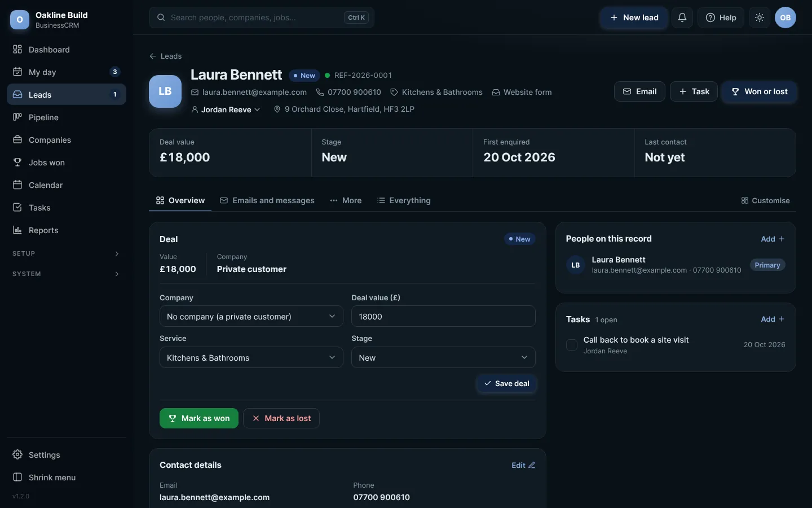The image size is (812, 508).
Task: Open Reports in the sidebar
Action: 67,230
